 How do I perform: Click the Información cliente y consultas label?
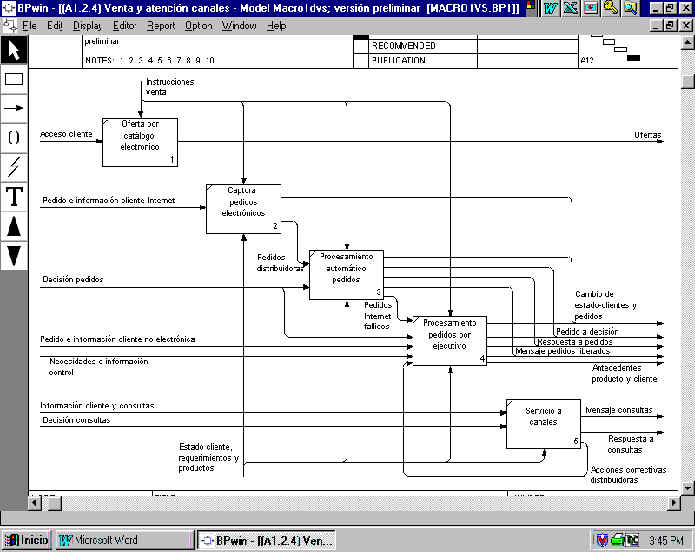[x=98, y=405]
